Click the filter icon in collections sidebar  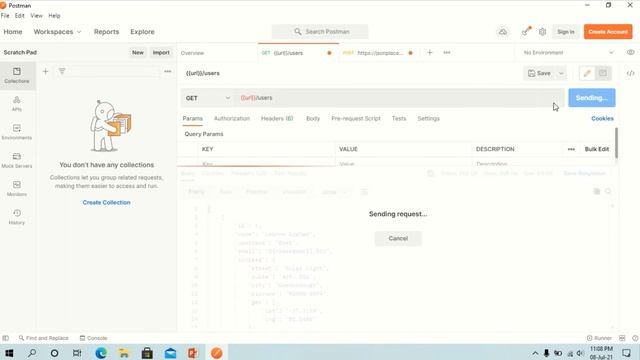62,71
